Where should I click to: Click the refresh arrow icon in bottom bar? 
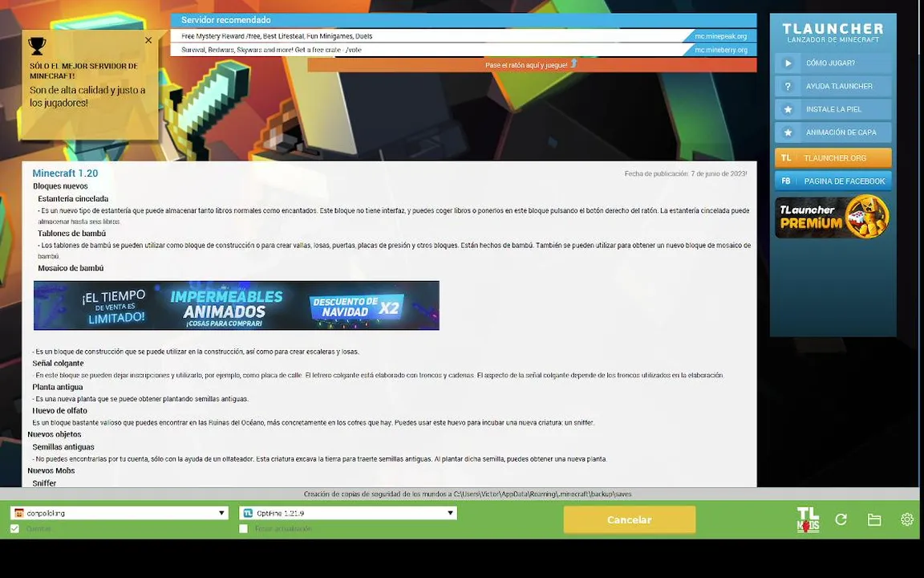(x=841, y=519)
